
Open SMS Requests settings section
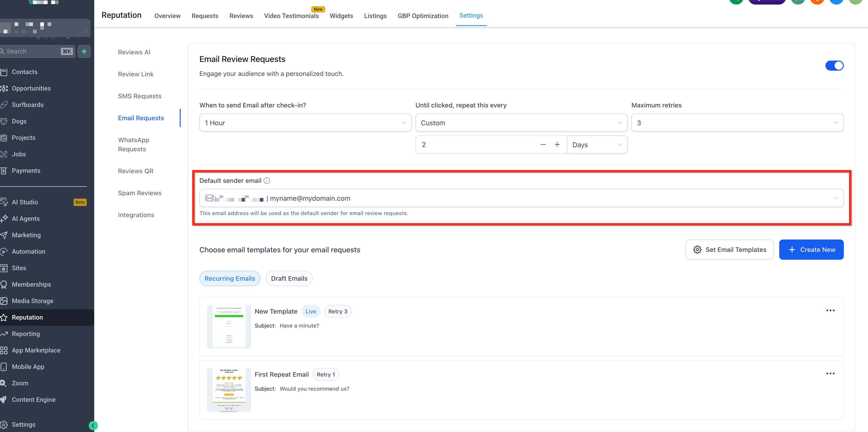tap(140, 96)
